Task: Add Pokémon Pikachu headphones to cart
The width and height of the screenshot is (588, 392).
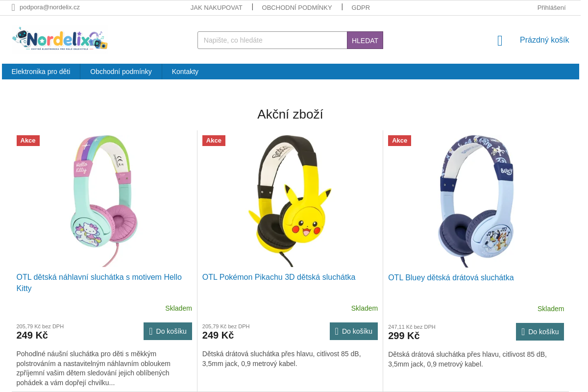Action: pyautogui.click(x=354, y=331)
